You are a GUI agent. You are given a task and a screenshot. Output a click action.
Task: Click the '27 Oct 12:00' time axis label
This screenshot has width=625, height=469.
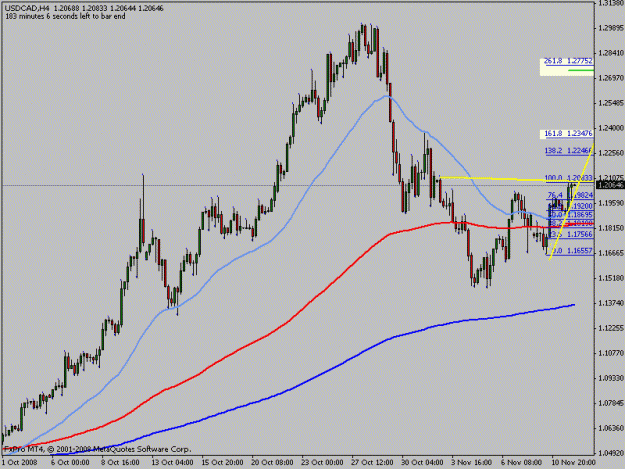tap(372, 463)
